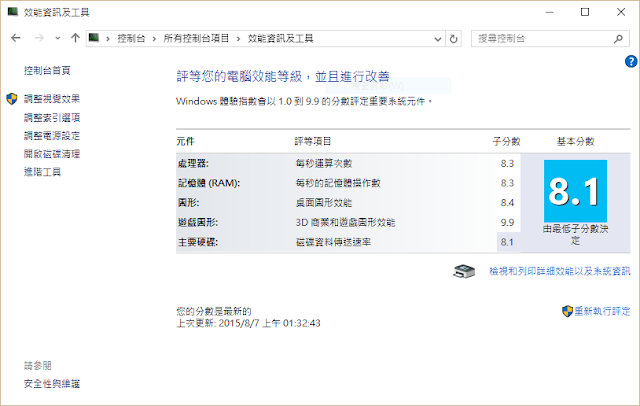Click 磁碟資料傳送速率 description
The height and width of the screenshot is (406, 640).
pyautogui.click(x=333, y=242)
